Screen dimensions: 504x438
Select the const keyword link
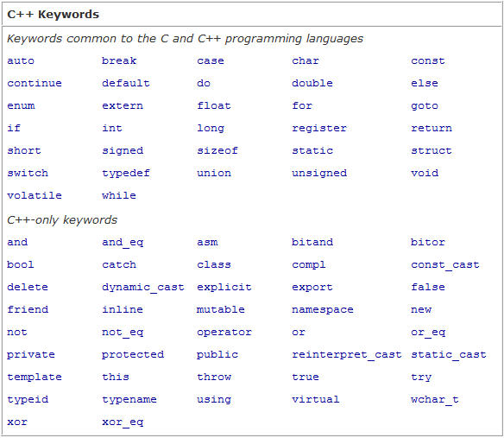pos(428,60)
